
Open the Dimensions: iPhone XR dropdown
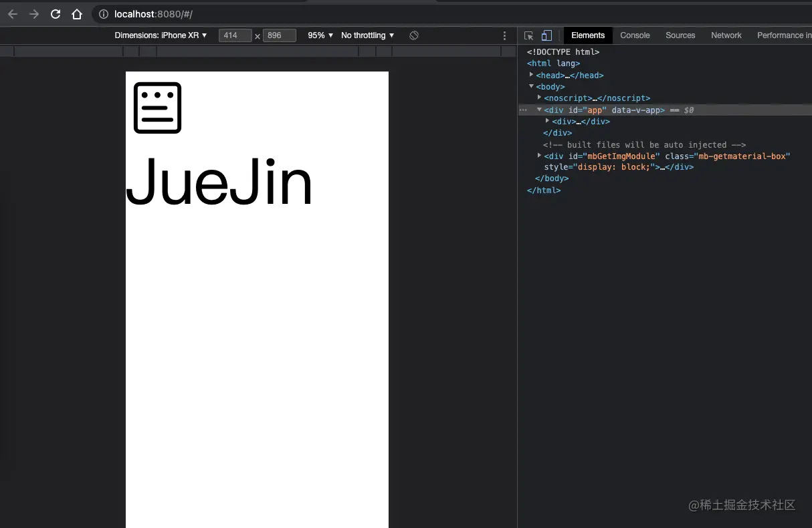pos(161,35)
